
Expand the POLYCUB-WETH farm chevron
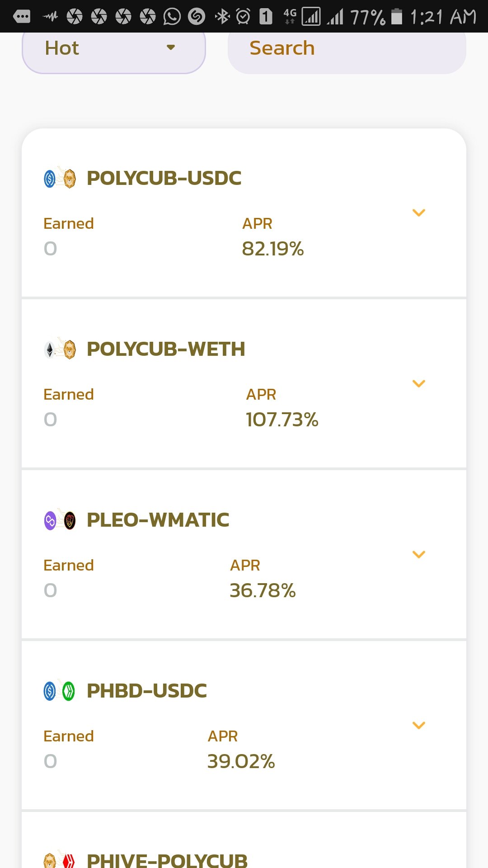coord(419,383)
